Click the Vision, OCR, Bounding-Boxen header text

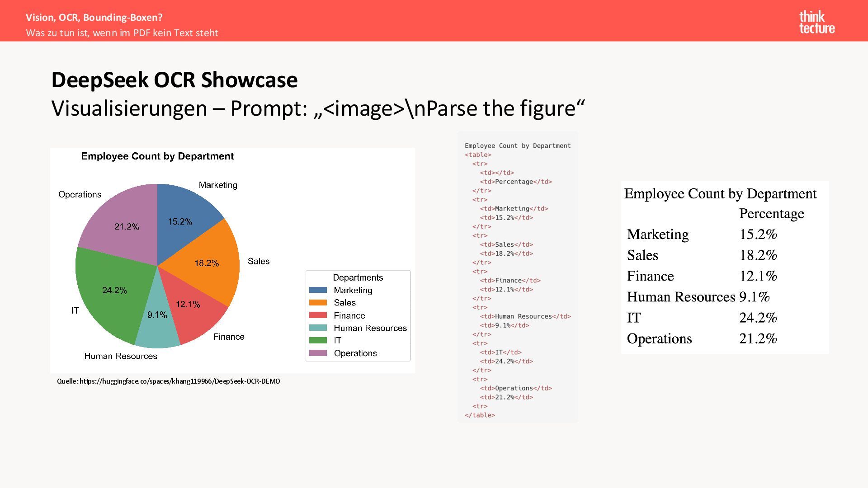point(94,18)
